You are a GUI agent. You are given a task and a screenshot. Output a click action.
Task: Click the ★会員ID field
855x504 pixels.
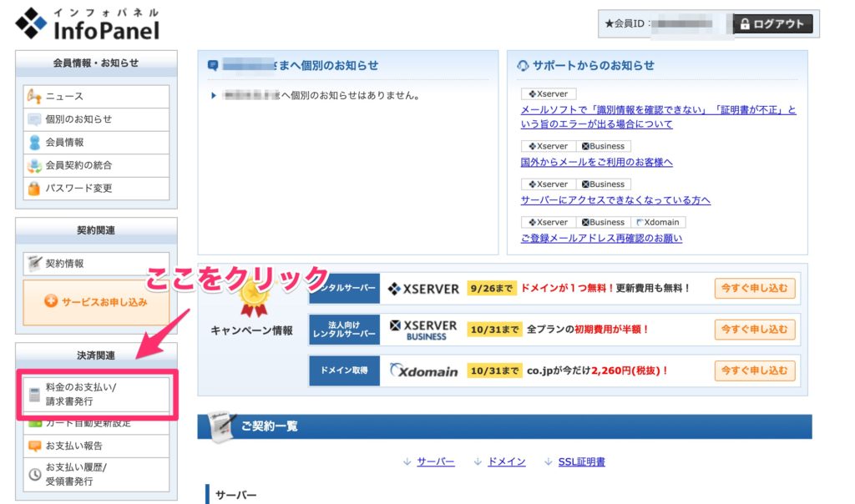[x=664, y=24]
